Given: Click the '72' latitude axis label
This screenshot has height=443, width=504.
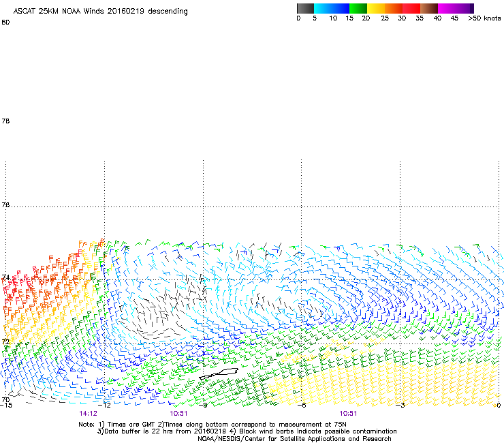Looking at the screenshot, I should click(5, 341).
